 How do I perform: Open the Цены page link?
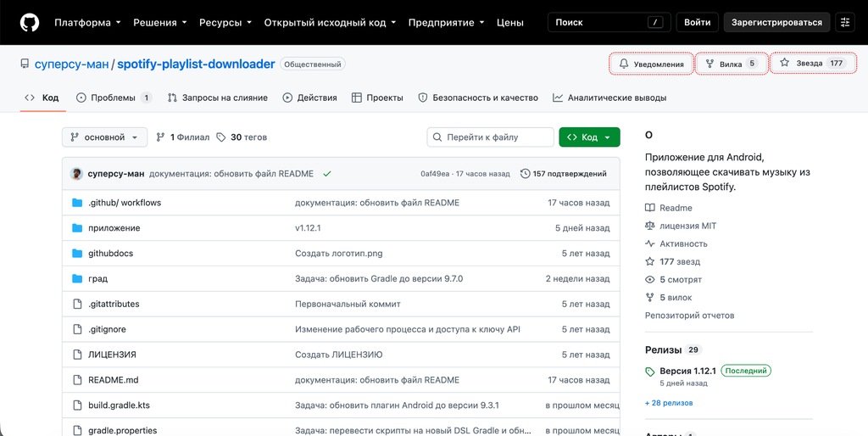[x=509, y=23]
